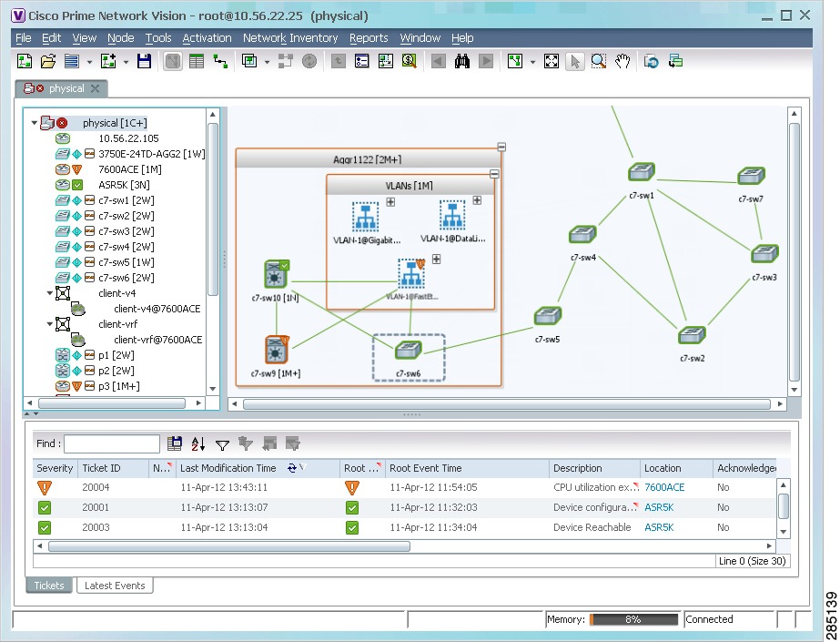This screenshot has width=840, height=642.
Task: Select 7600ACE in the tree
Action: 129,169
